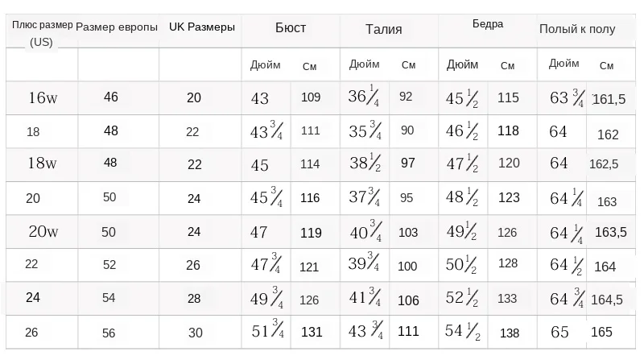Click US size 26 in last row
This screenshot has width=644, height=364.
click(31, 332)
